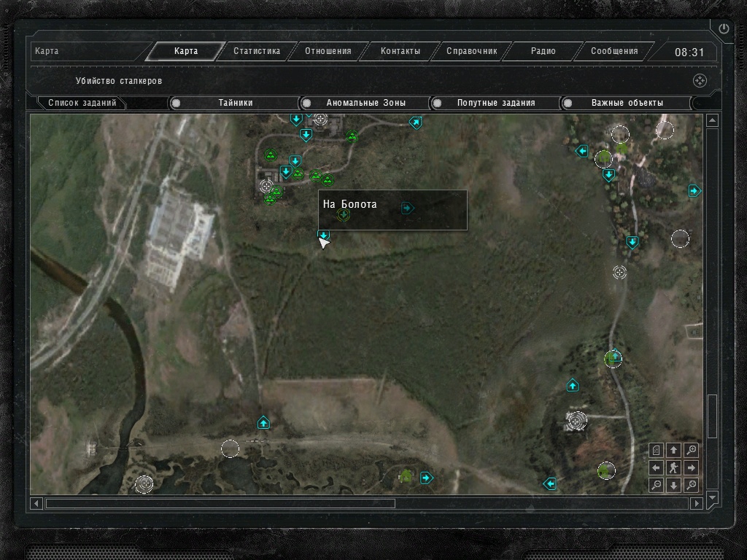Screen dimensions: 747x560
Task: Select the crosshair circle marker by the river bridge
Action: 144,484
